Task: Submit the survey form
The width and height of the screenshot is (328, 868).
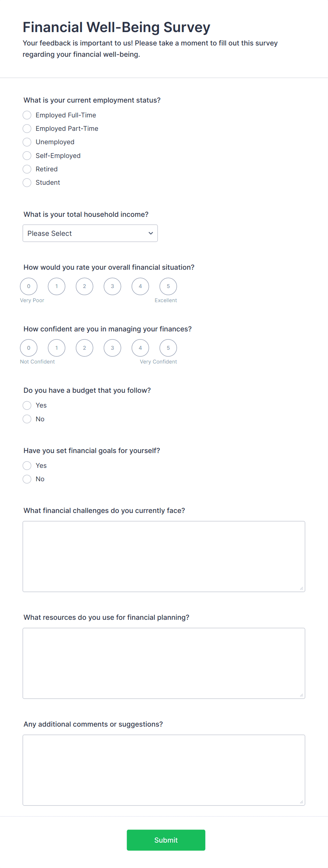Action: tap(166, 840)
